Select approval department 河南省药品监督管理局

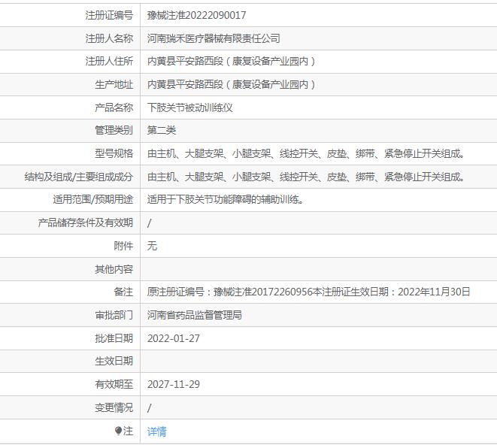[195, 316]
